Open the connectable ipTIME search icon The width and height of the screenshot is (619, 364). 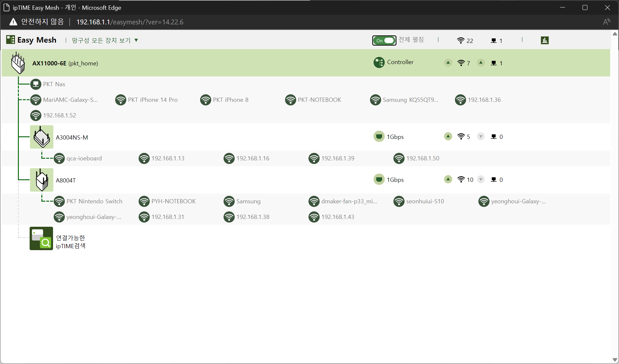tap(41, 238)
